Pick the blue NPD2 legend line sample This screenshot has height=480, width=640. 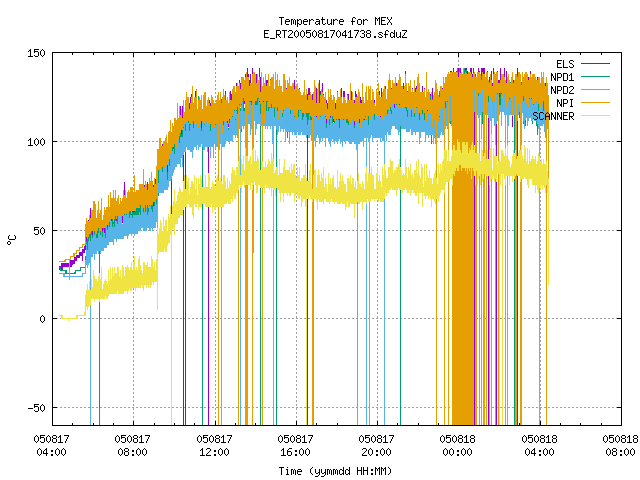pos(595,90)
